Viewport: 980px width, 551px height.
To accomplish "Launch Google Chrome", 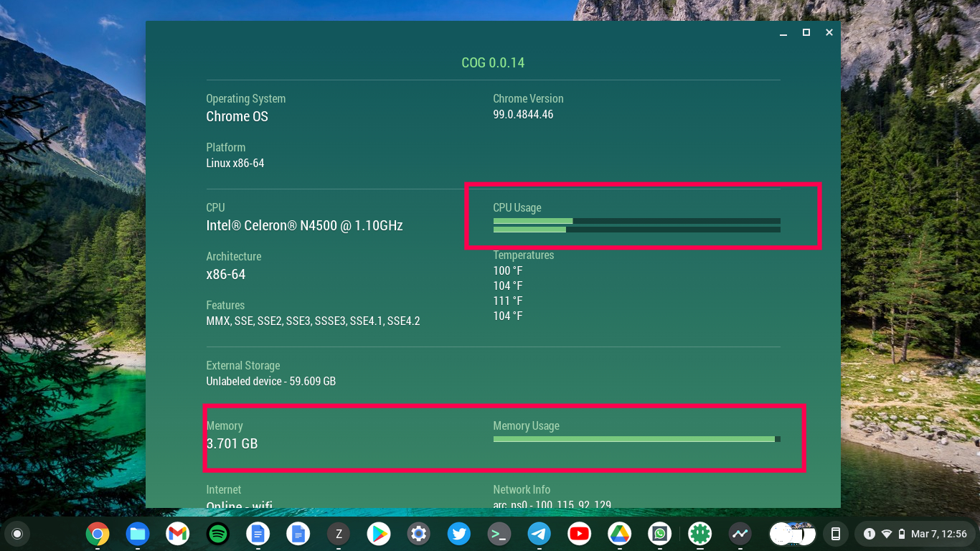I will (98, 534).
